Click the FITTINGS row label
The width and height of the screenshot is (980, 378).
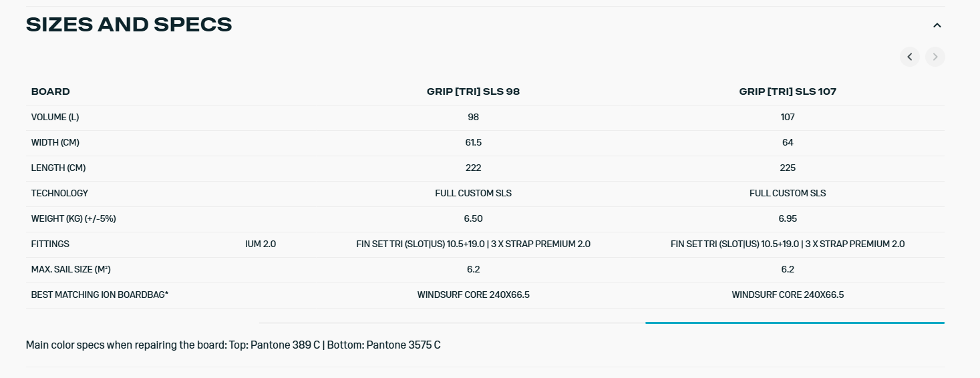coord(50,244)
